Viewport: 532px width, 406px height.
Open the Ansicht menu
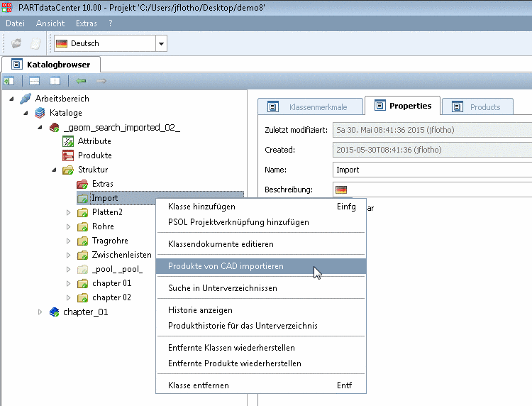50,23
